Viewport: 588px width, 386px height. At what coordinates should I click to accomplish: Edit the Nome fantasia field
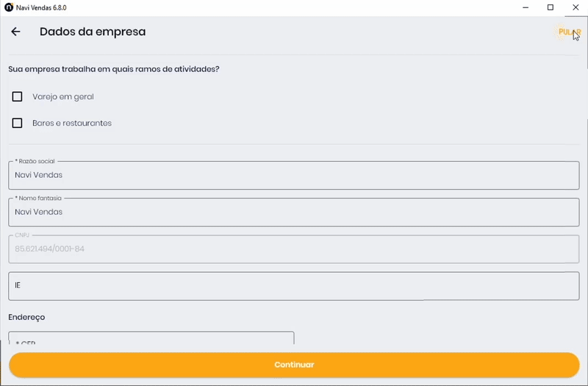294,212
